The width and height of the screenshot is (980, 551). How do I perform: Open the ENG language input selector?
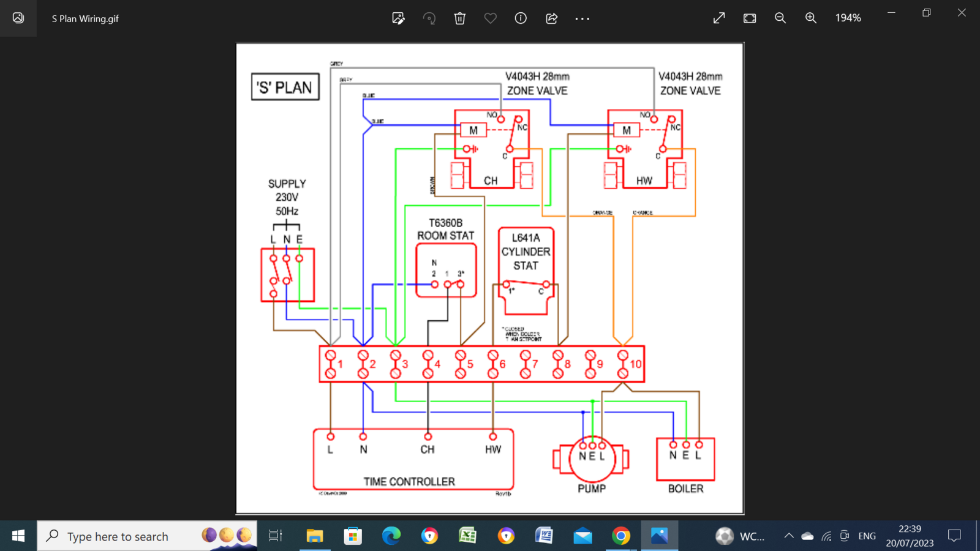(867, 536)
